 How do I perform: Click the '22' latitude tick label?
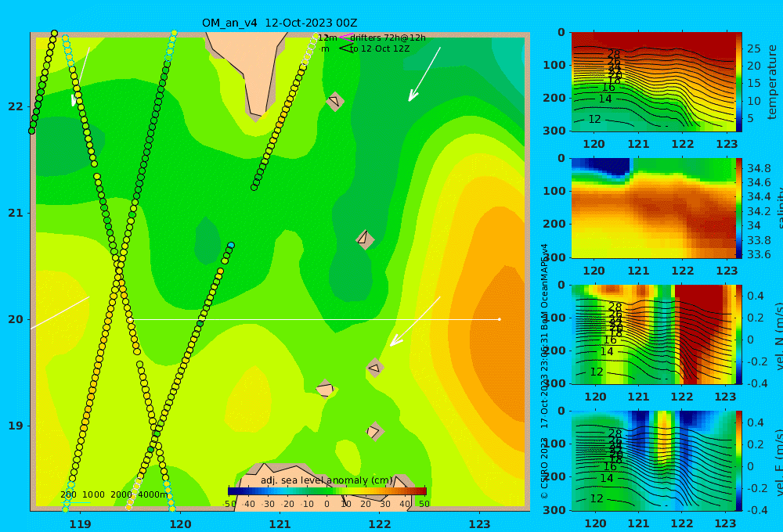(x=16, y=106)
